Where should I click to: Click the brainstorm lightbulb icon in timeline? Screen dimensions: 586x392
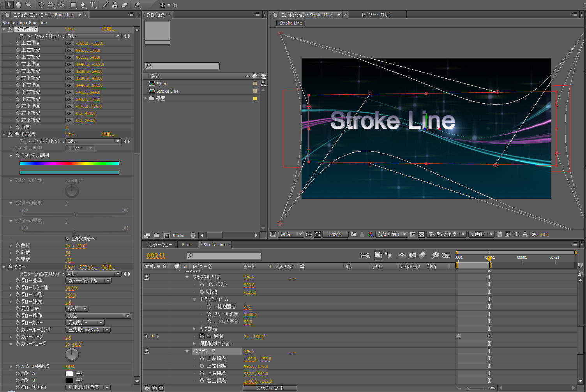435,255
